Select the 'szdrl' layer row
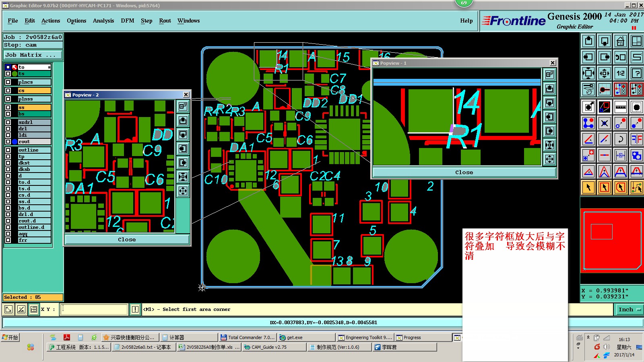 [x=35, y=122]
